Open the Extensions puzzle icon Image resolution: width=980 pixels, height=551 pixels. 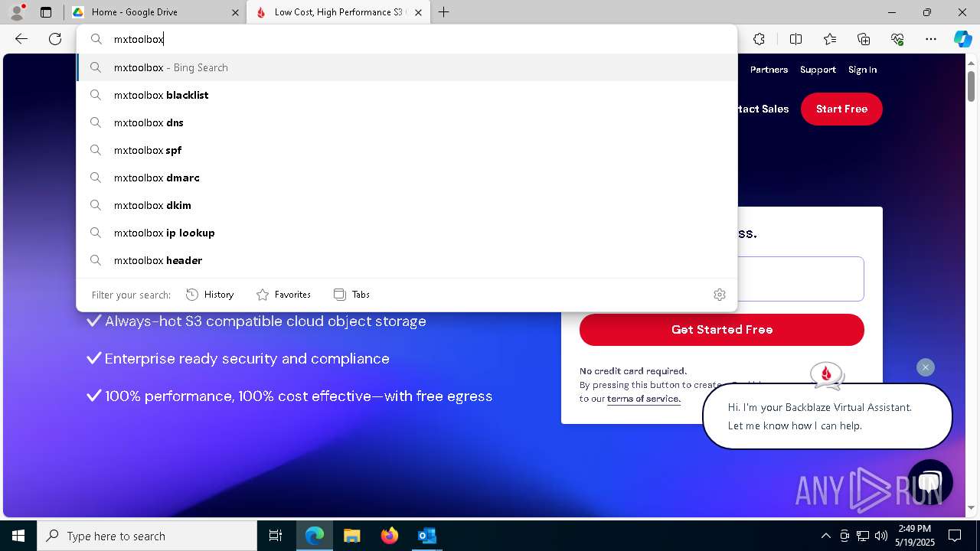coord(759,39)
